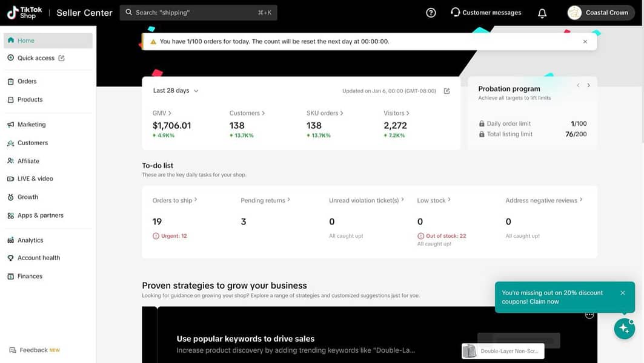The image size is (644, 363).
Task: Close the 20% discount coupons popup
Action: [622, 293]
